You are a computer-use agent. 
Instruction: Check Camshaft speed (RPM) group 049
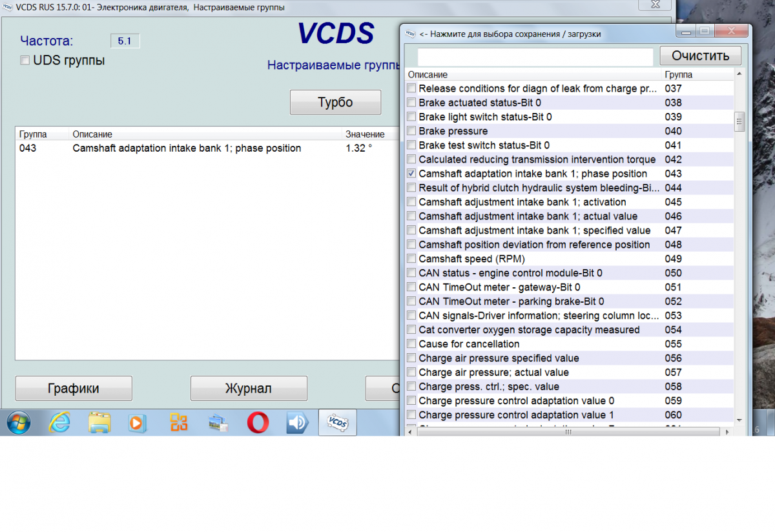(411, 259)
